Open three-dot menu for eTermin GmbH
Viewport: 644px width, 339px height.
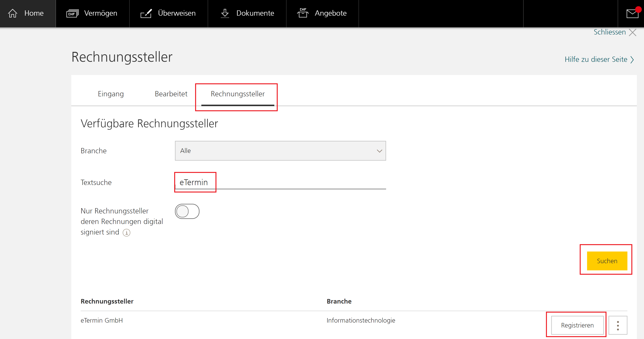pyautogui.click(x=618, y=325)
